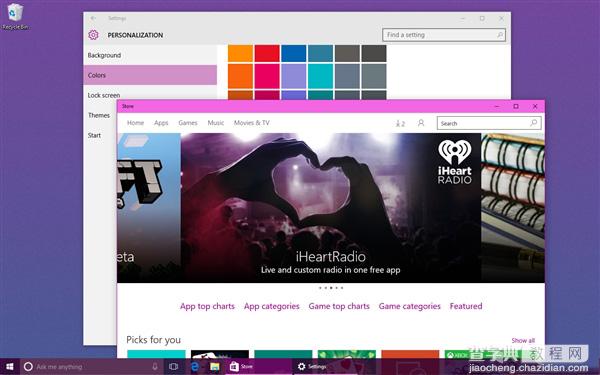The width and height of the screenshot is (600, 375).
Task: Open the iHeartRadio featured banner
Action: click(331, 208)
